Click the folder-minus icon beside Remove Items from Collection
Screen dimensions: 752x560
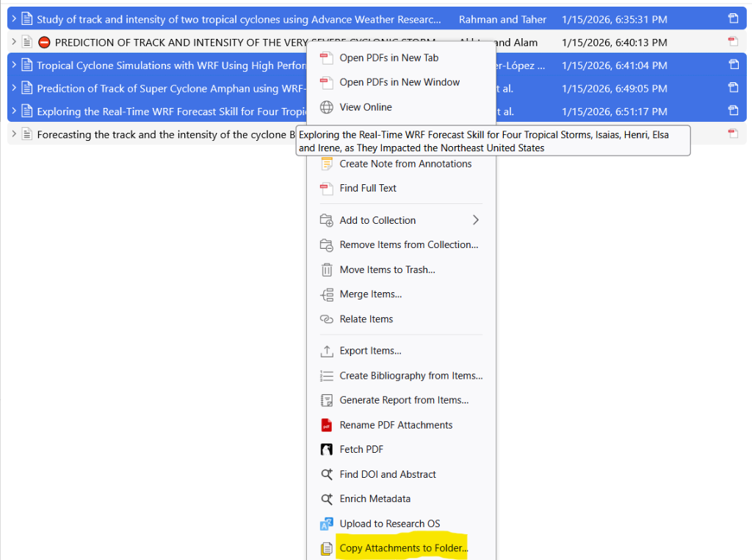(327, 245)
